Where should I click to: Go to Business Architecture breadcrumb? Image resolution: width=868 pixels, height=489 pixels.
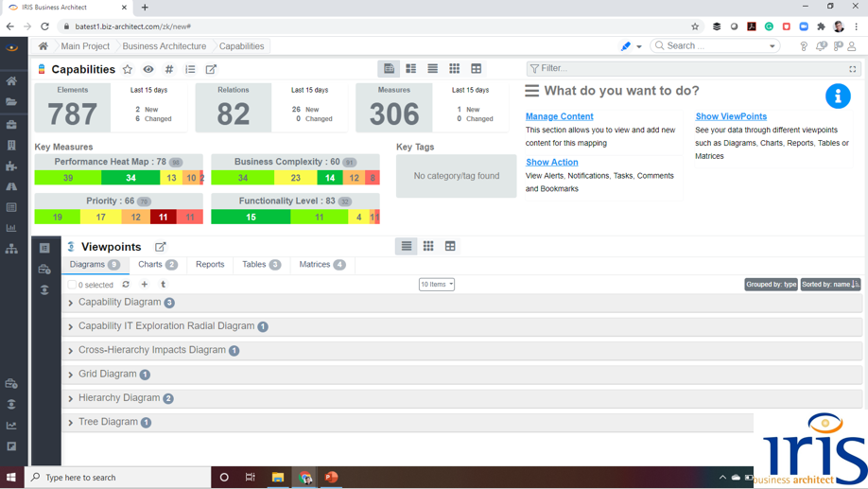pyautogui.click(x=165, y=46)
